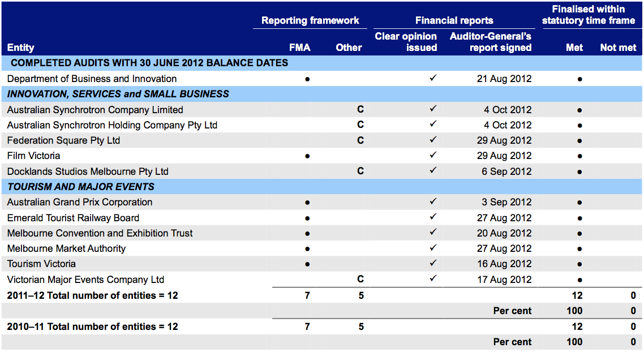Select 'Victorian Major Events Company Ltd'
This screenshot has width=644, height=352.
pyautogui.click(x=85, y=280)
